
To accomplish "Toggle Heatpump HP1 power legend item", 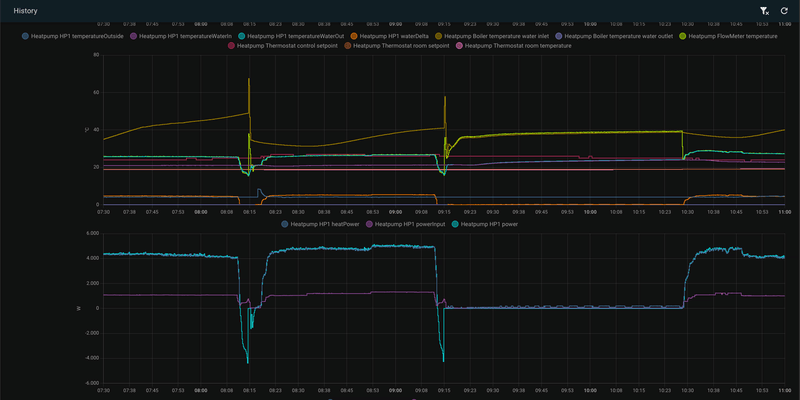I will click(x=489, y=225).
